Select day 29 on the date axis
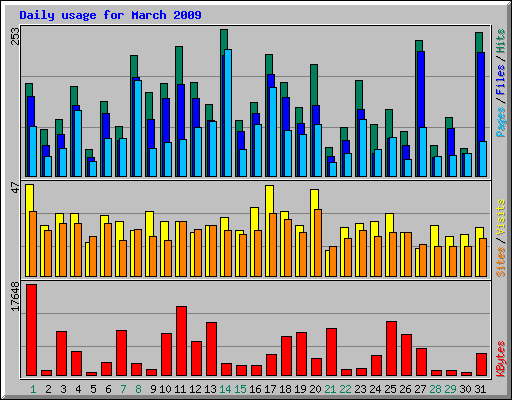This screenshot has width=512, height=400. coord(450,389)
